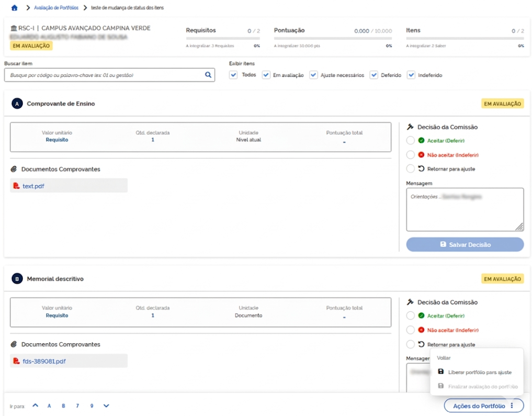Click the circled B badge of Memorial descritivo

17,279
